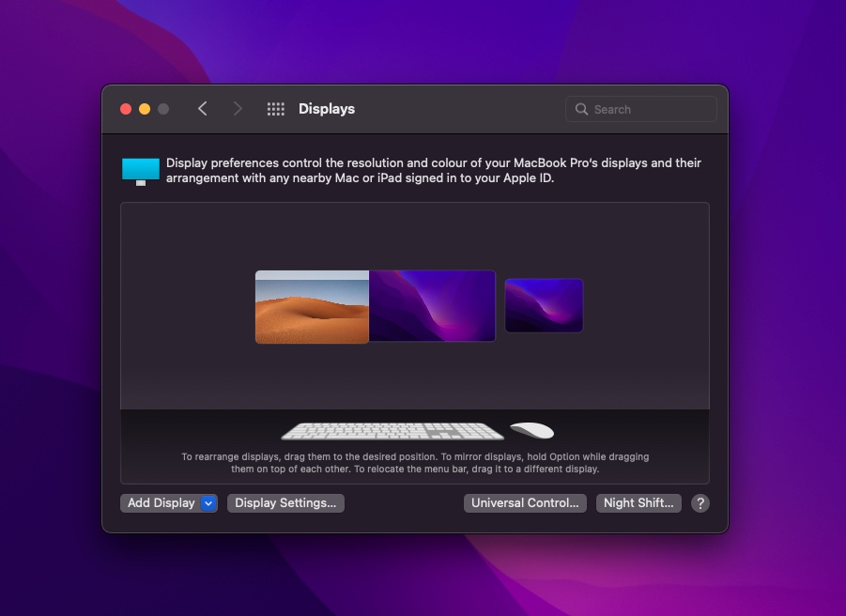Select the large purple Monterey display thumbnail
This screenshot has width=846, height=616.
click(x=432, y=306)
